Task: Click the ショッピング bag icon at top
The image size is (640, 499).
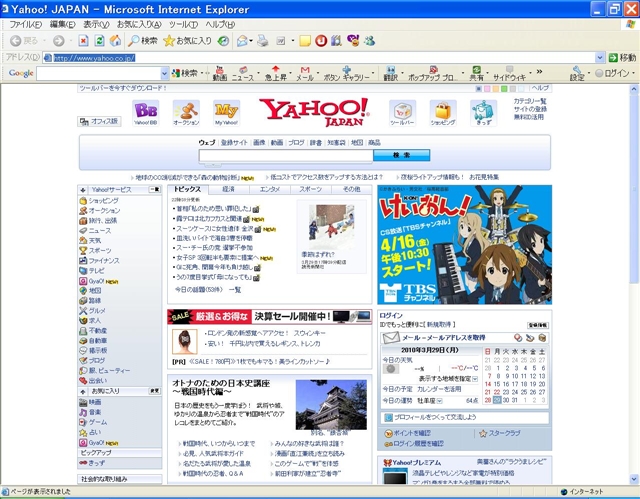Action: [443, 113]
